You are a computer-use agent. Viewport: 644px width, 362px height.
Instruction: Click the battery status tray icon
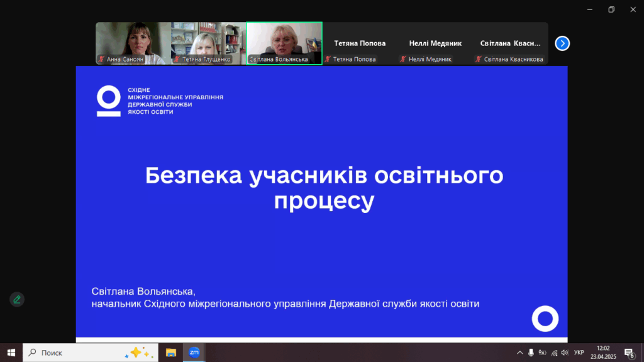pos(542,353)
